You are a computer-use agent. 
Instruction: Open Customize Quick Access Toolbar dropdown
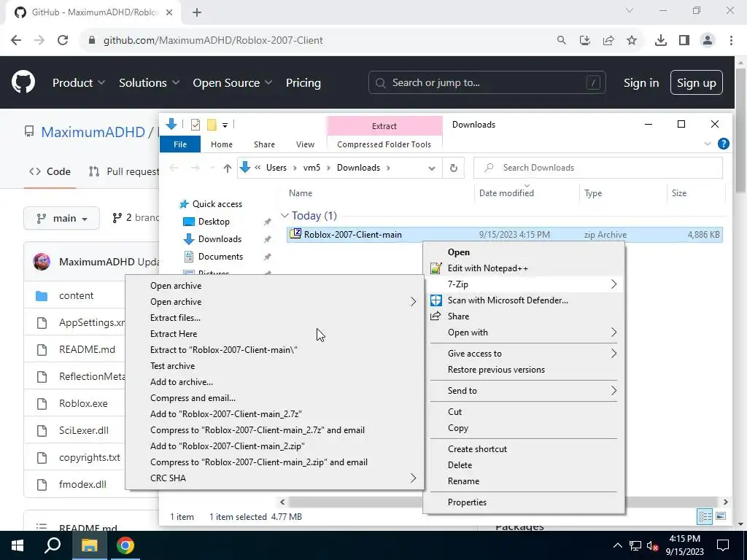pos(225,125)
